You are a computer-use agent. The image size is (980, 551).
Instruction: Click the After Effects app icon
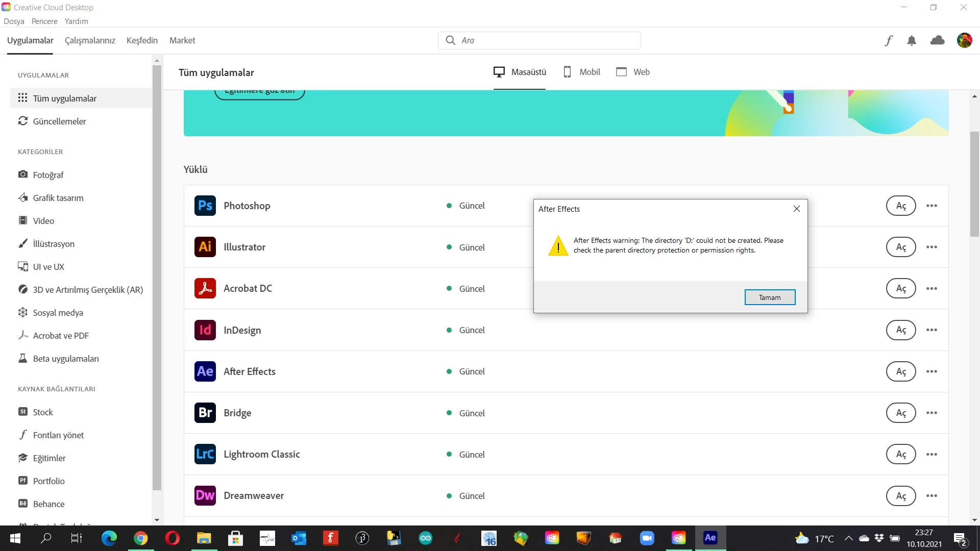[205, 371]
